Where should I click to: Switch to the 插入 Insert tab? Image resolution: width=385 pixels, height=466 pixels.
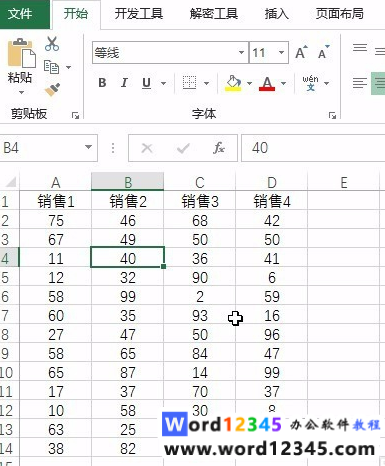click(x=276, y=14)
